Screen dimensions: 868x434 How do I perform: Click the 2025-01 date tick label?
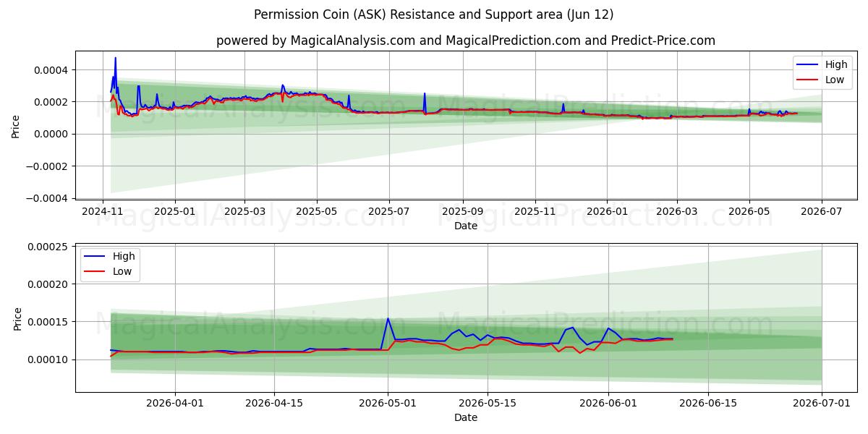(175, 211)
